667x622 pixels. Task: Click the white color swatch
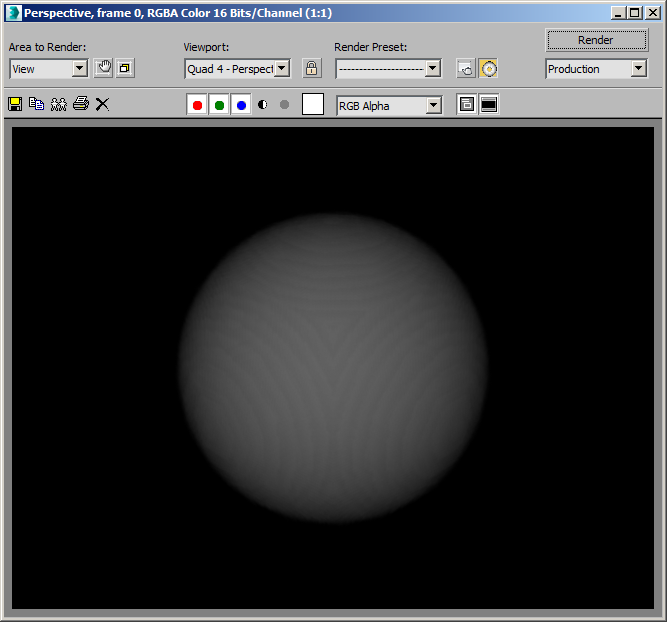pos(313,104)
